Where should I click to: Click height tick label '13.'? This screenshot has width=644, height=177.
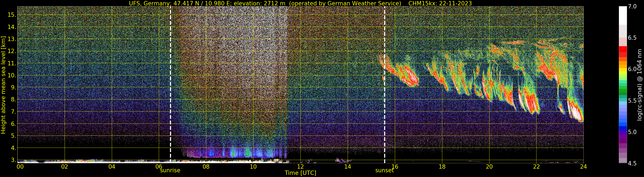pos(12,39)
